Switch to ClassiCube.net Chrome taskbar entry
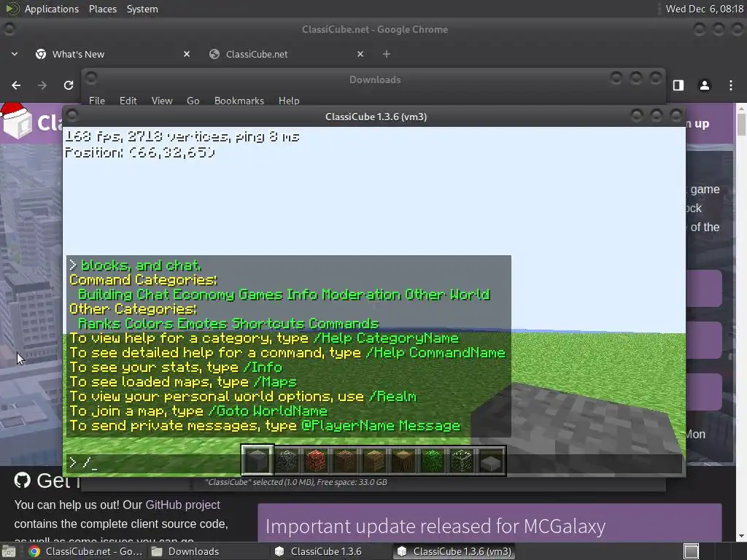This screenshot has width=747, height=560. 86,551
